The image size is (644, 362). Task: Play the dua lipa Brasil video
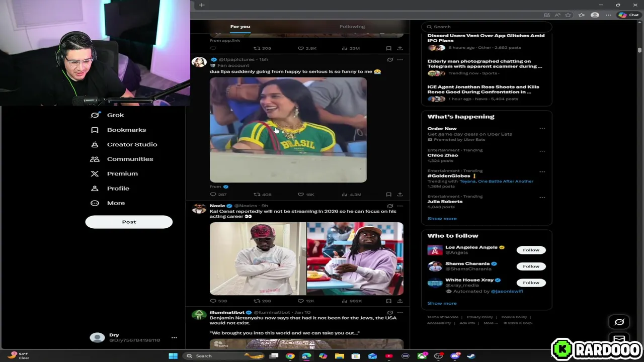288,130
